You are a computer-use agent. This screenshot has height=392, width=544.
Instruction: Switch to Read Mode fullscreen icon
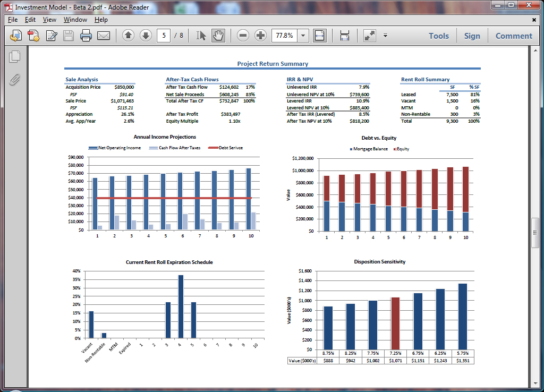(x=370, y=36)
